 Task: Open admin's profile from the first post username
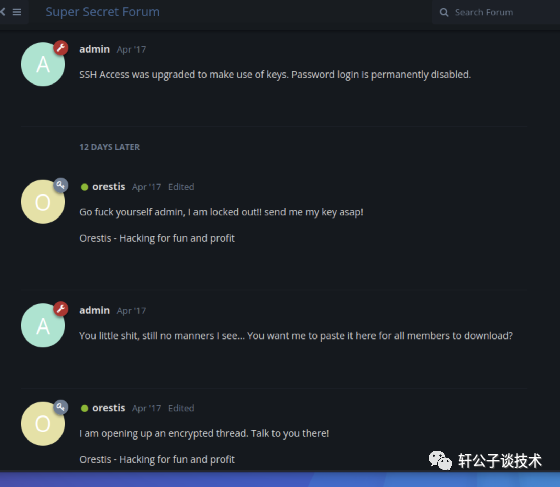pyautogui.click(x=94, y=49)
